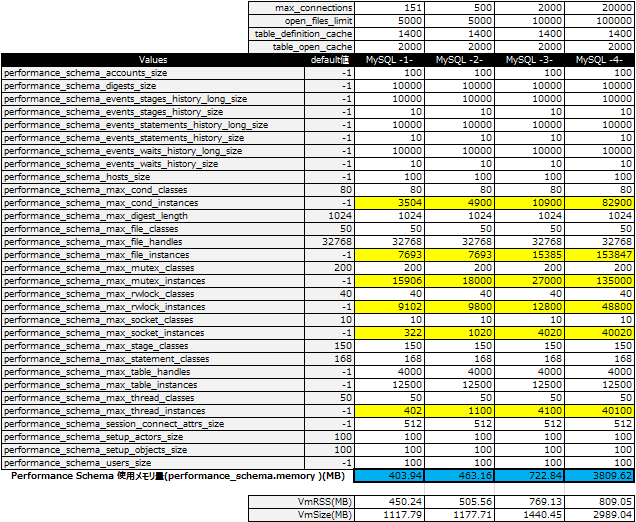Viewport: 636px width, 522px height.
Task: Select performance_schema_max_rwlock_instances label
Action: point(153,307)
